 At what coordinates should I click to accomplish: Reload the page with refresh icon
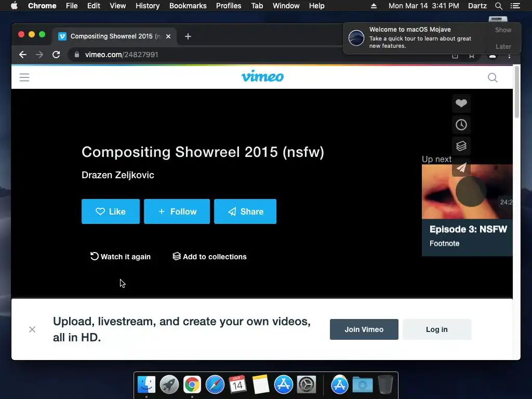(x=56, y=55)
